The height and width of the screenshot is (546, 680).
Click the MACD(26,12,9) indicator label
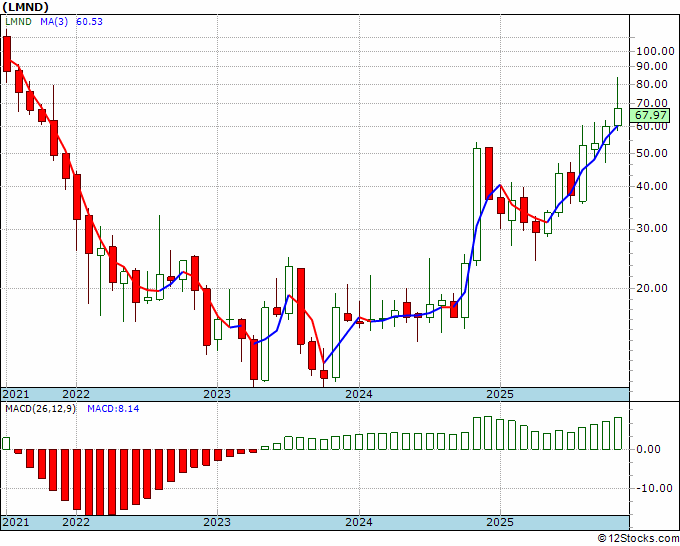click(x=40, y=409)
